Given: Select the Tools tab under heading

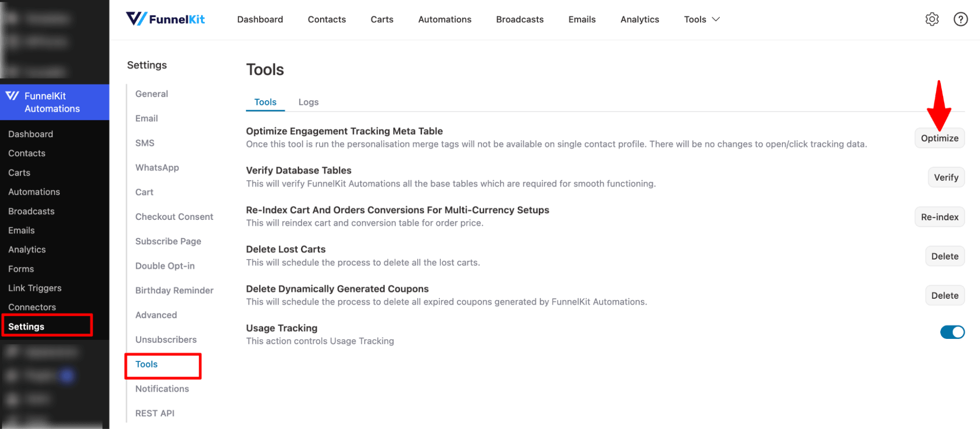Looking at the screenshot, I should click(x=265, y=102).
